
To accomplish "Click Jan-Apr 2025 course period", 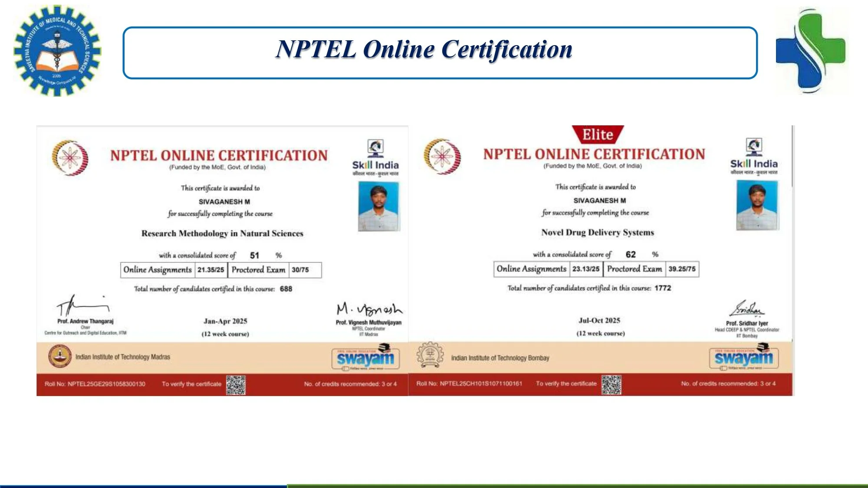I will (225, 321).
